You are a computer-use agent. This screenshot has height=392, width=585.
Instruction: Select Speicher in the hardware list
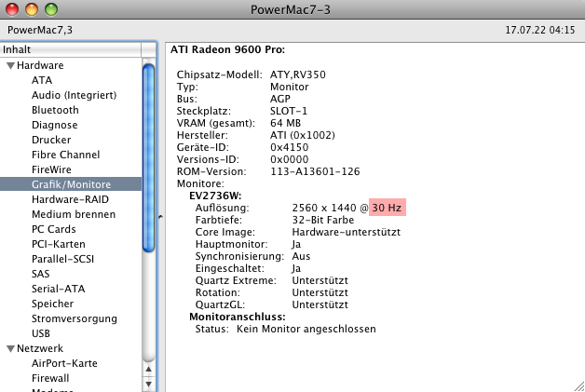52,304
